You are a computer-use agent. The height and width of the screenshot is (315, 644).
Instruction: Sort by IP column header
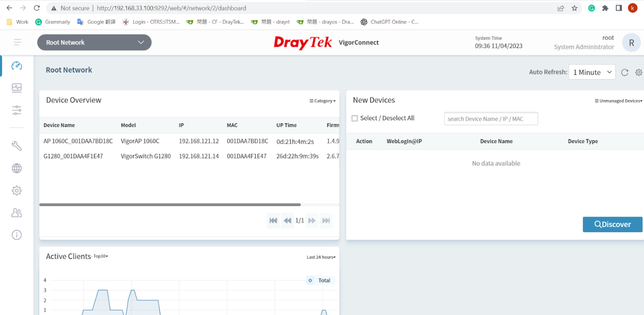(181, 125)
